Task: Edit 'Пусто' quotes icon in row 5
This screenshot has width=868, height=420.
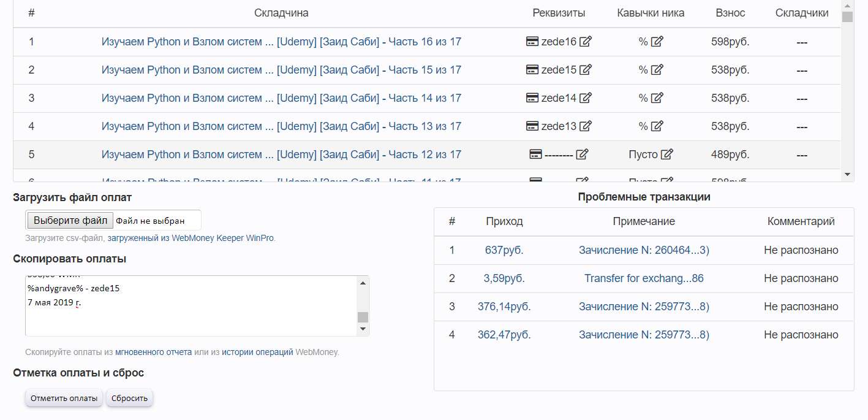Action: click(667, 155)
